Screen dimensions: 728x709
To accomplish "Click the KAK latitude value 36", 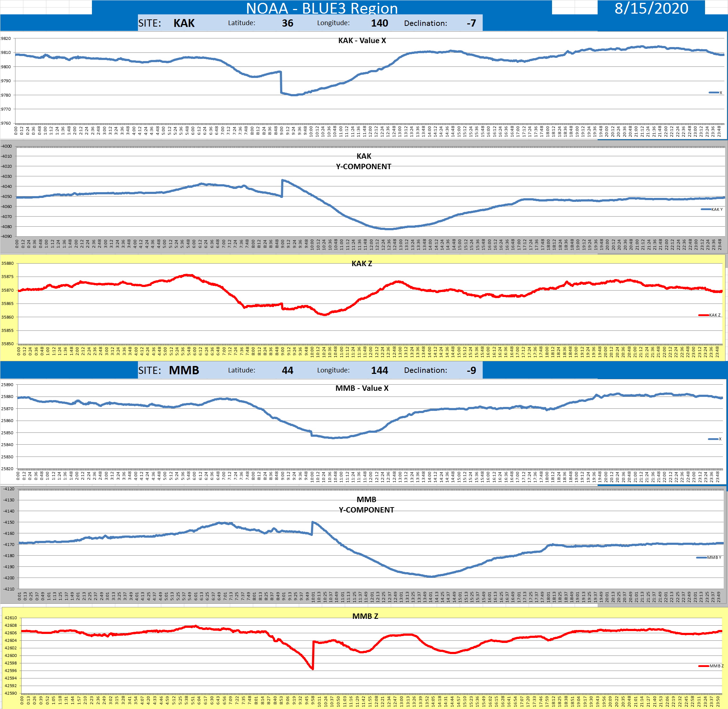I will [287, 23].
